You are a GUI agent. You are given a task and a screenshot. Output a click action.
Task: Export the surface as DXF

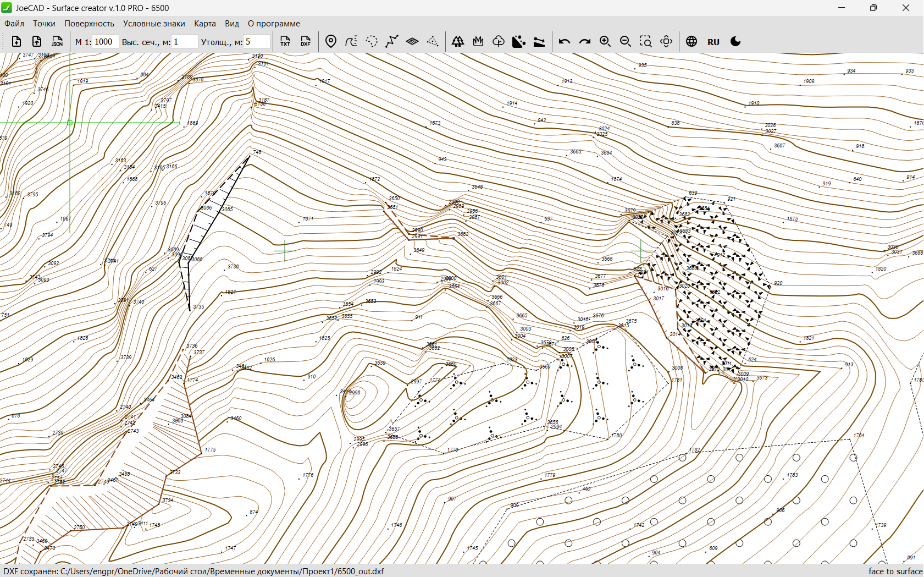pos(306,42)
